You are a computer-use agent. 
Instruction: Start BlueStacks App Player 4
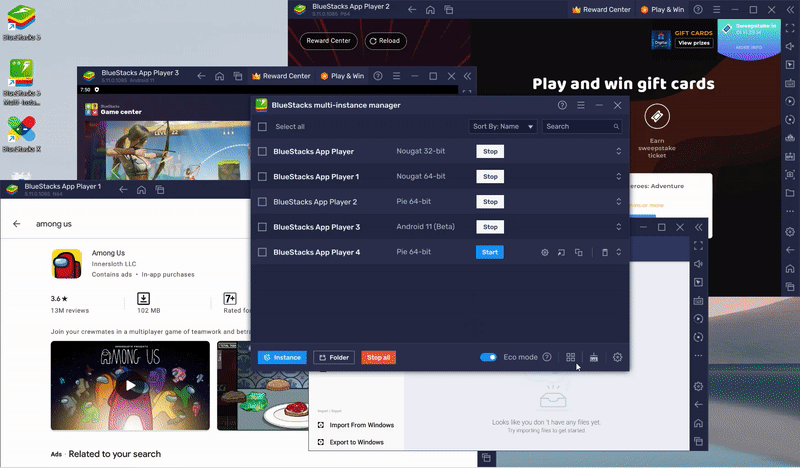[x=489, y=252]
